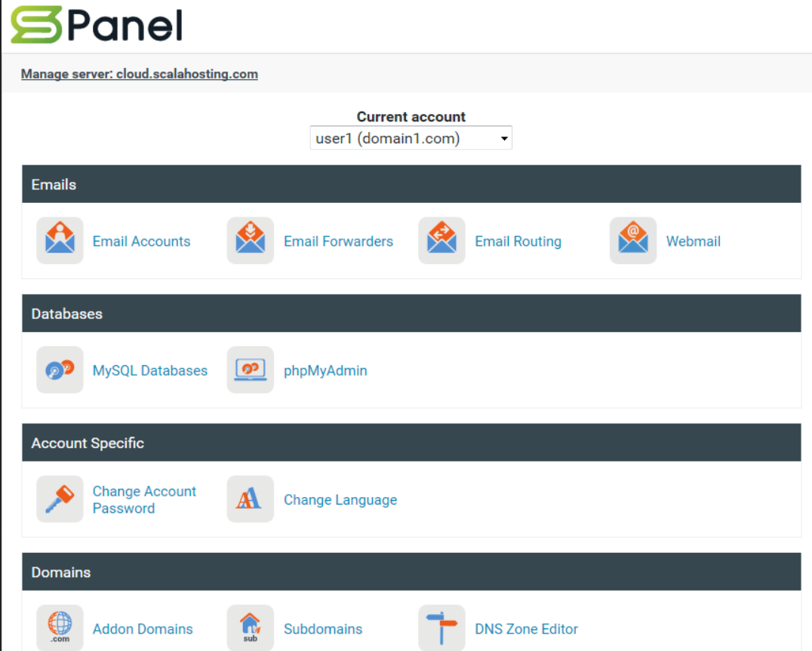Select the Email Routing icon
Image resolution: width=812 pixels, height=651 pixels.
(x=441, y=241)
